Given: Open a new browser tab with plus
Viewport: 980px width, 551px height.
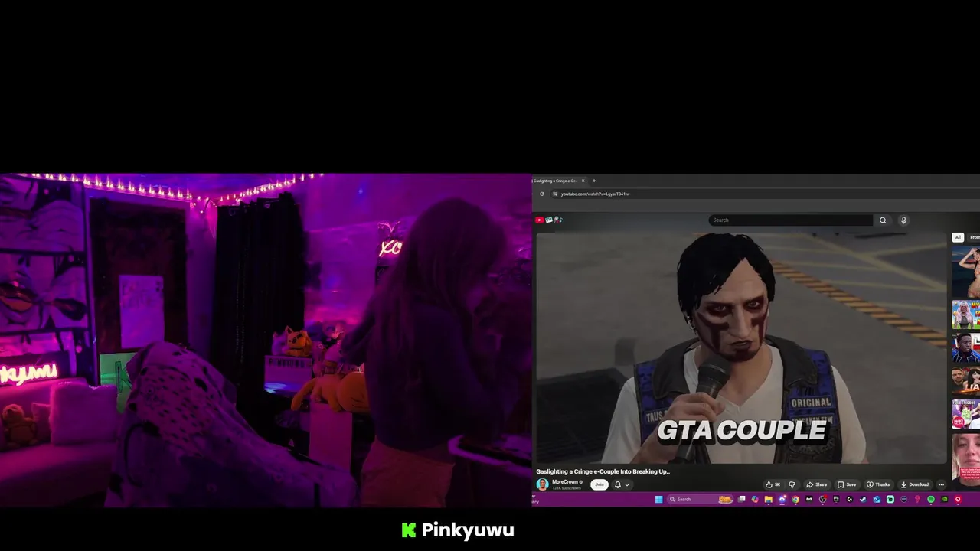Looking at the screenshot, I should pyautogui.click(x=593, y=181).
